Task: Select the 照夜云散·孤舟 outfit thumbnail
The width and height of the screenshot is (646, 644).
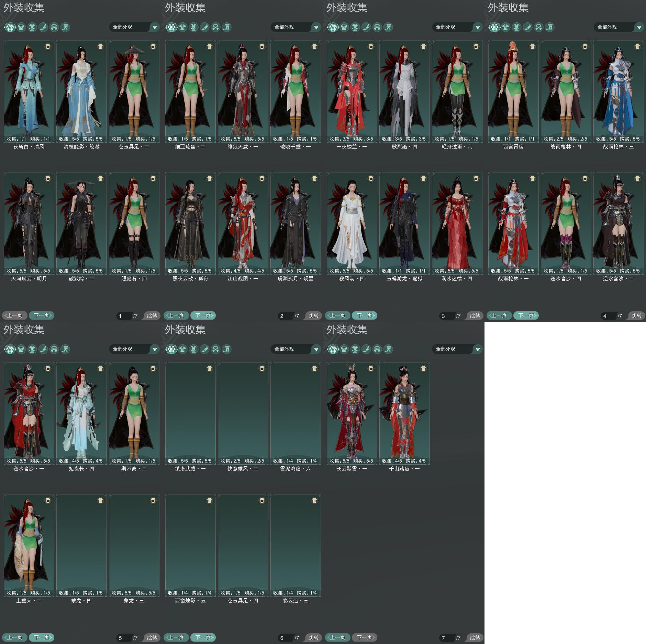Action: click(190, 223)
